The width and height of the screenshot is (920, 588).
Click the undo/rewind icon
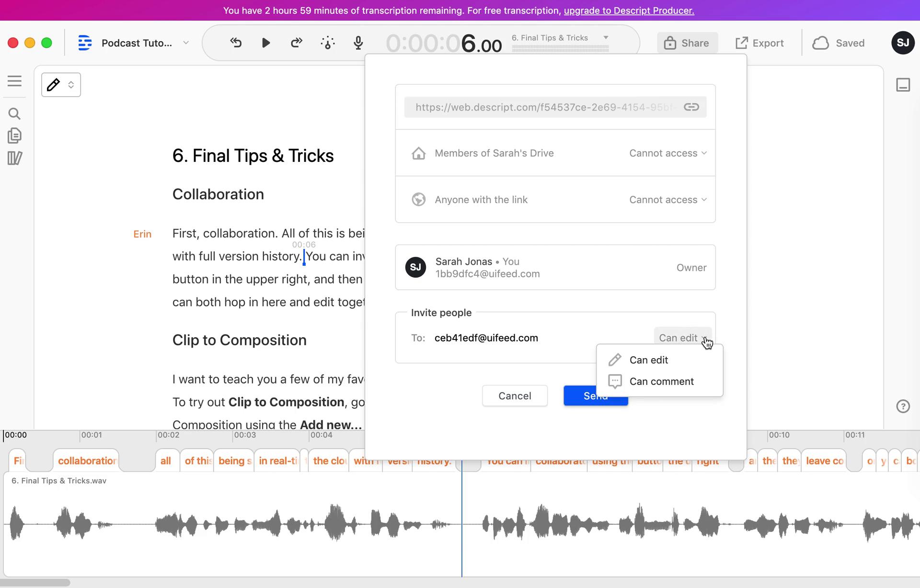click(x=235, y=43)
